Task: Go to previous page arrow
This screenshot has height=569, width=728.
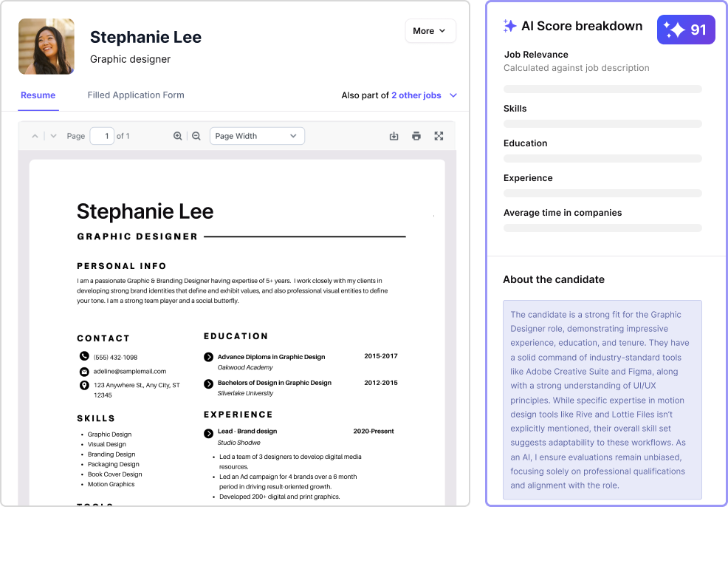Action: [x=35, y=136]
